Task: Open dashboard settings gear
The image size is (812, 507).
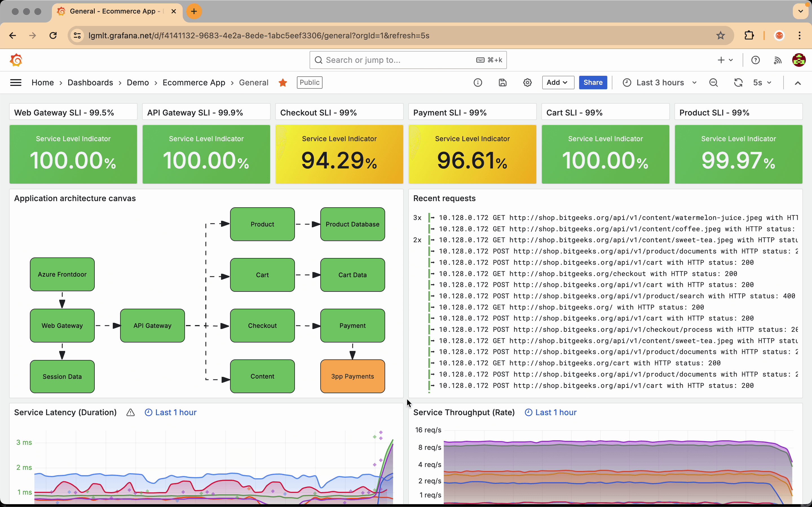Action: coord(527,83)
